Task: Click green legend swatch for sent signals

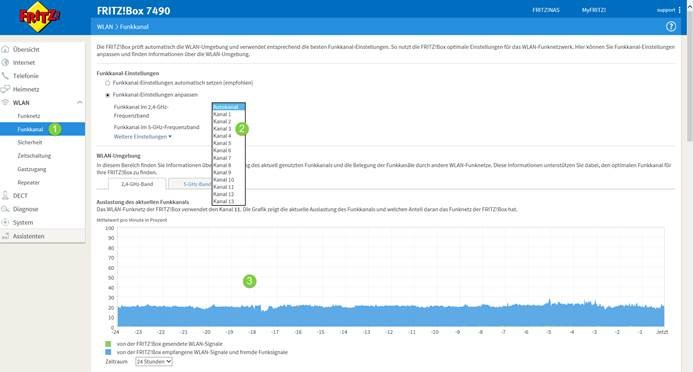Action: click(108, 344)
